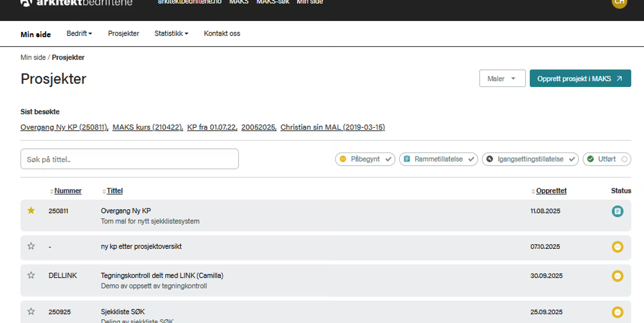Open project 'ny kp etter prosjektoversikt'
This screenshot has height=323, width=644.
141,247
